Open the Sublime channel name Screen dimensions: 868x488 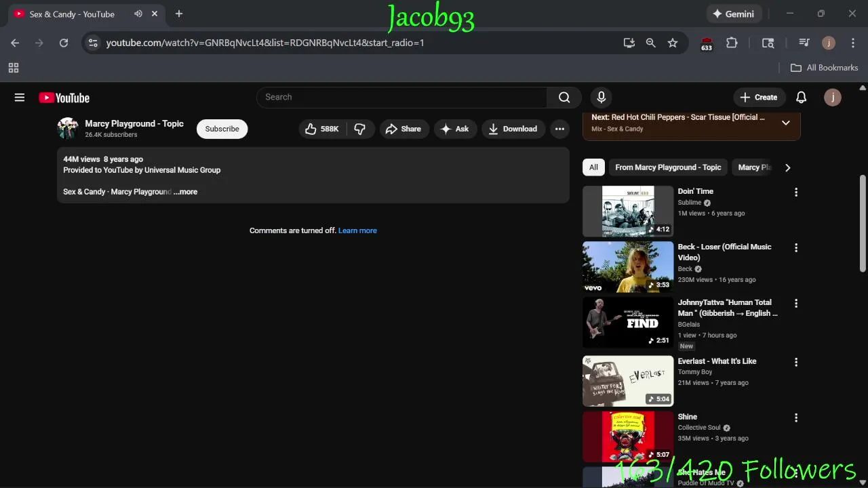[x=690, y=203]
